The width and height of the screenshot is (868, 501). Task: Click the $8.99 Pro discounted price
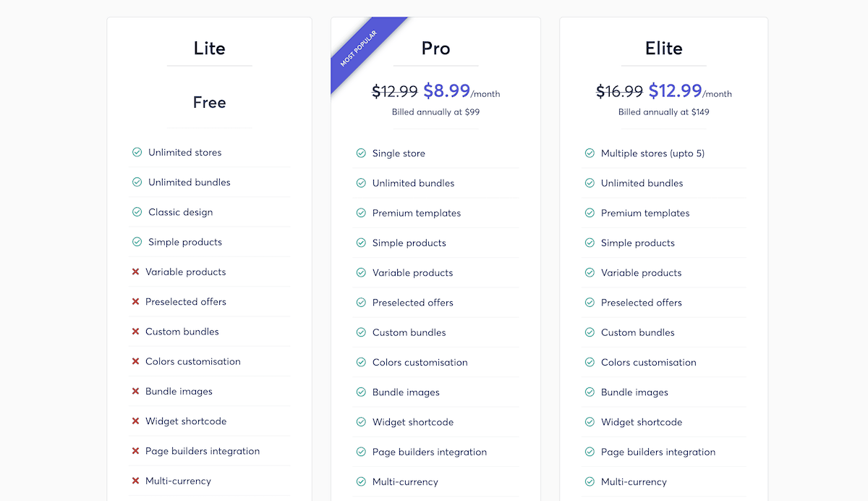coord(447,90)
